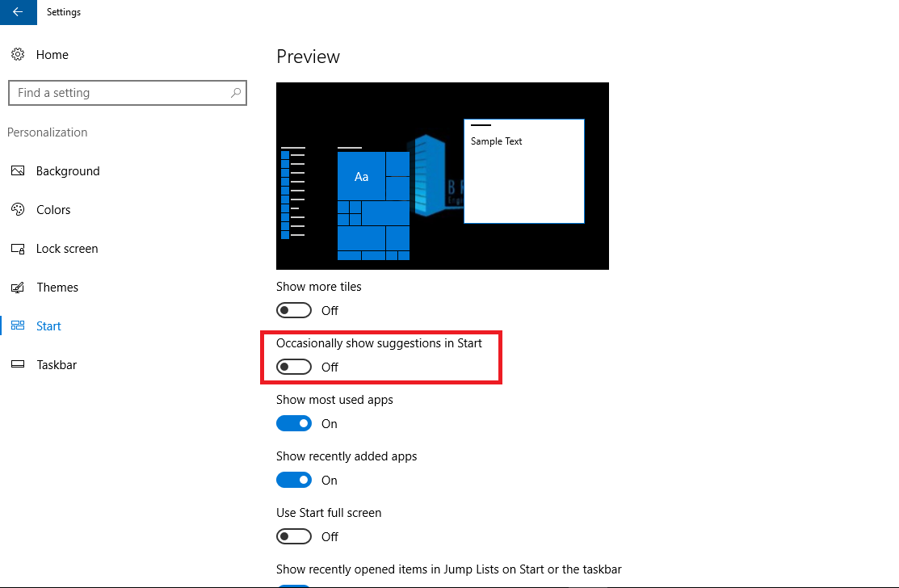This screenshot has width=899, height=588.
Task: Go to Taskbar settings
Action: tap(57, 365)
